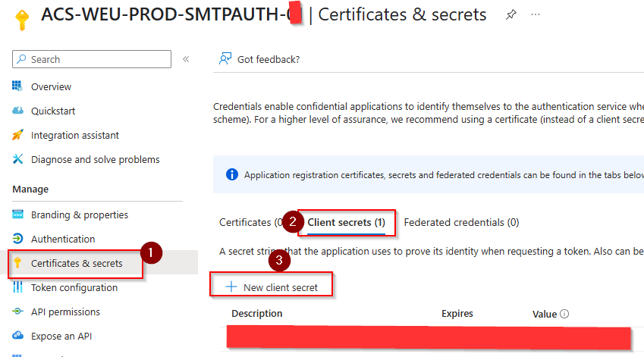Click the Value column info icon

coord(564,314)
